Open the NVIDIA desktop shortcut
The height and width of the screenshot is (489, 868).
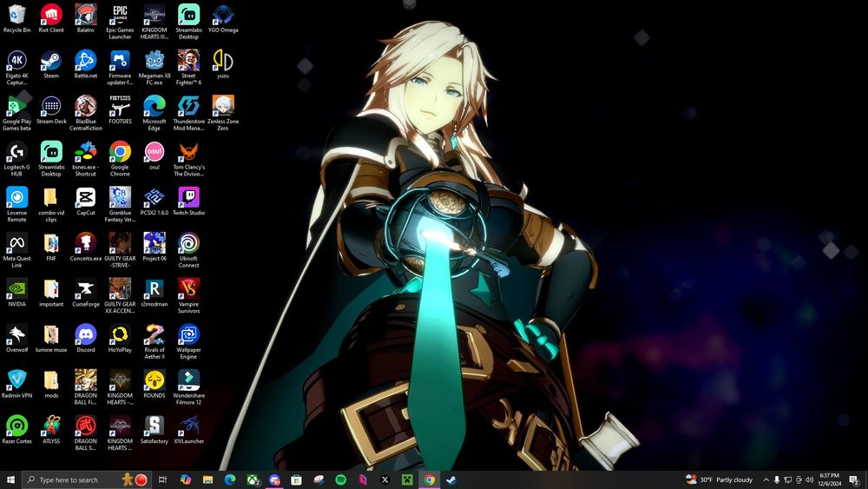point(16,293)
